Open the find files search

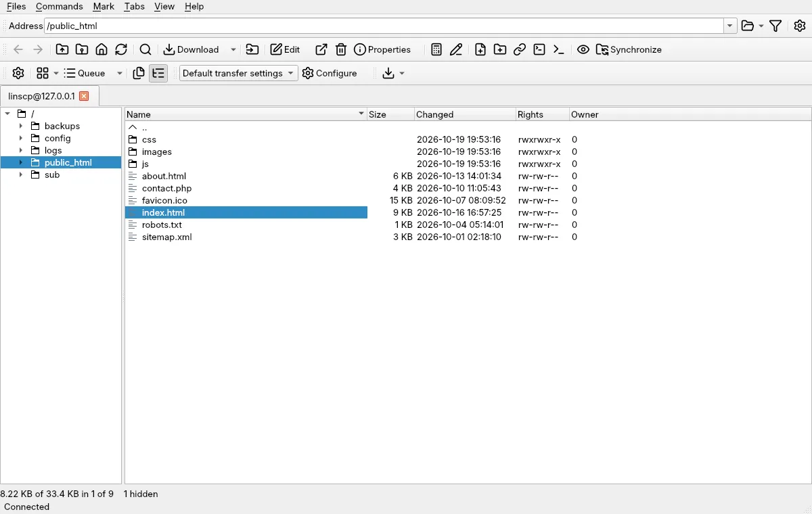tap(145, 49)
